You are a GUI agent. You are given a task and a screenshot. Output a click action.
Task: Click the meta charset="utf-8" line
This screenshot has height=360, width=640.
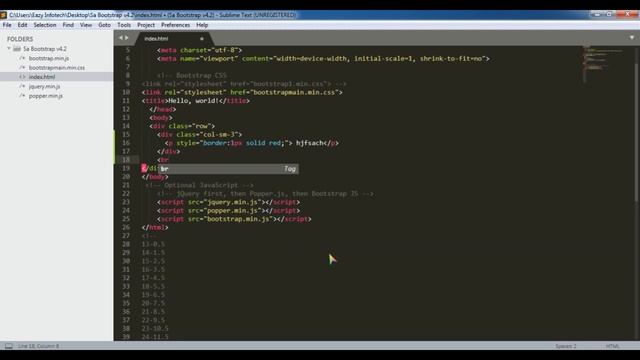[200, 50]
